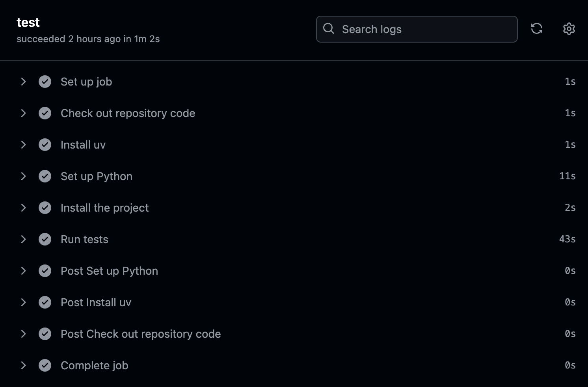This screenshot has height=387, width=588.
Task: Click the success checkmark beside Set up job
Action: tap(45, 82)
